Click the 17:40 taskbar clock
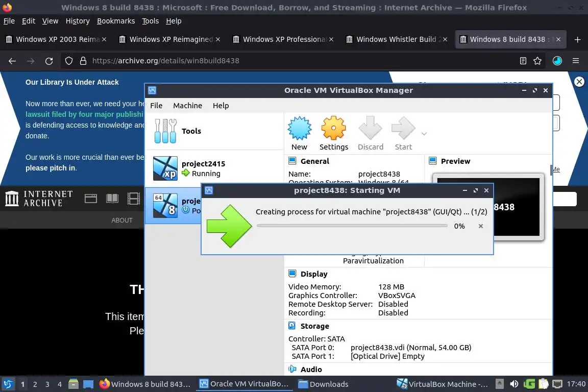588x392 pixels. click(576, 384)
